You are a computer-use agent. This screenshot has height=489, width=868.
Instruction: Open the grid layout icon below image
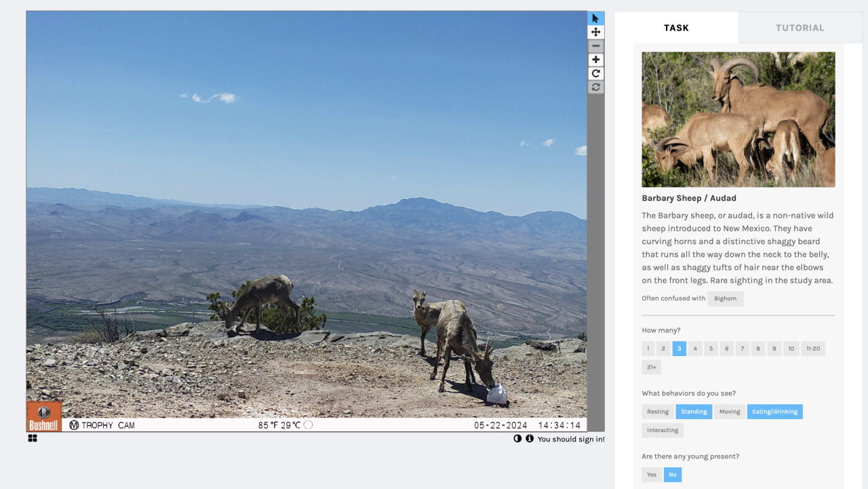[33, 438]
